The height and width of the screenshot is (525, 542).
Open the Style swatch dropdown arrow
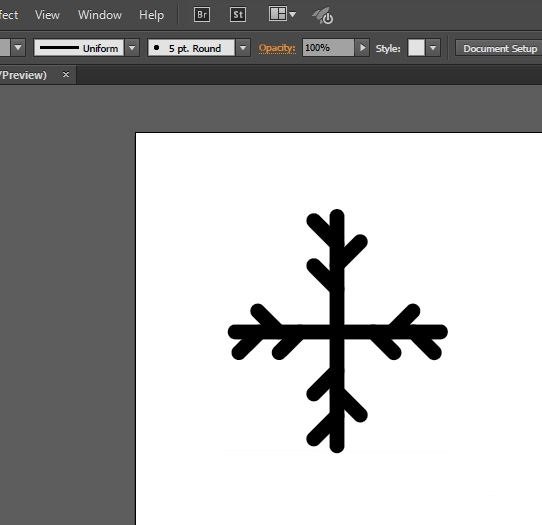pos(433,48)
